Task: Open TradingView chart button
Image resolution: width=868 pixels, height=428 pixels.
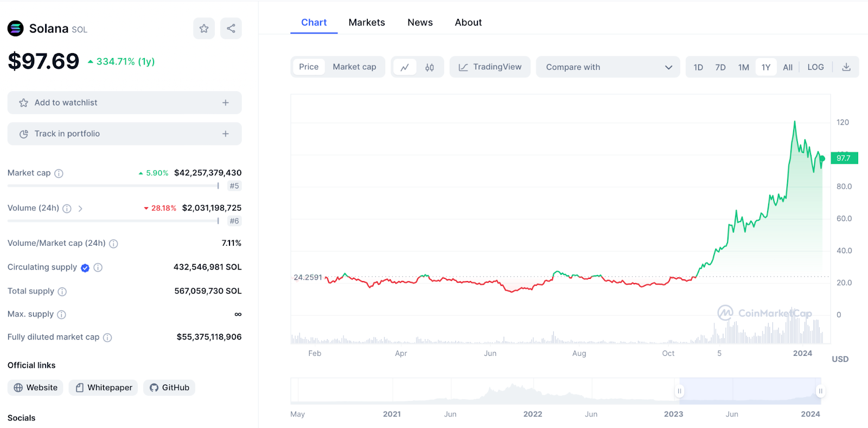Action: (490, 67)
